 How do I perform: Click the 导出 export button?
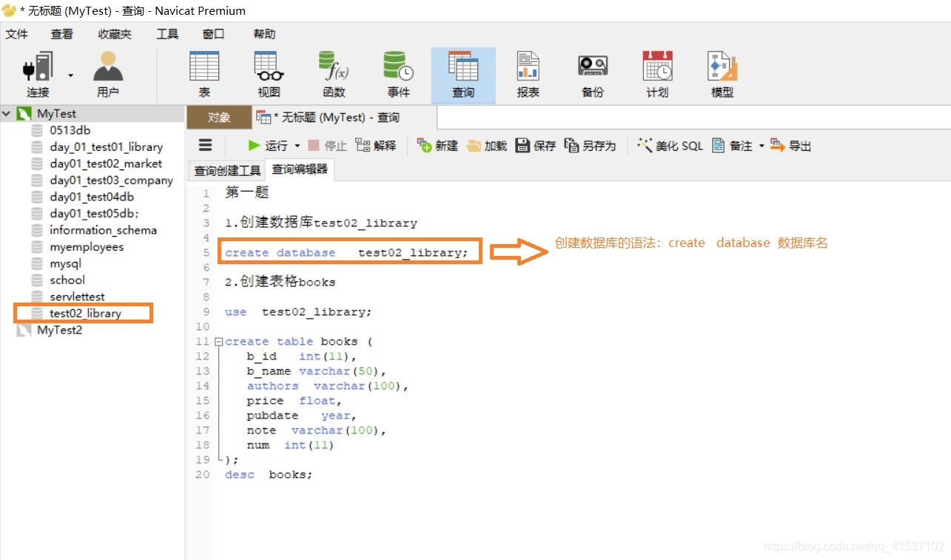[x=791, y=146]
